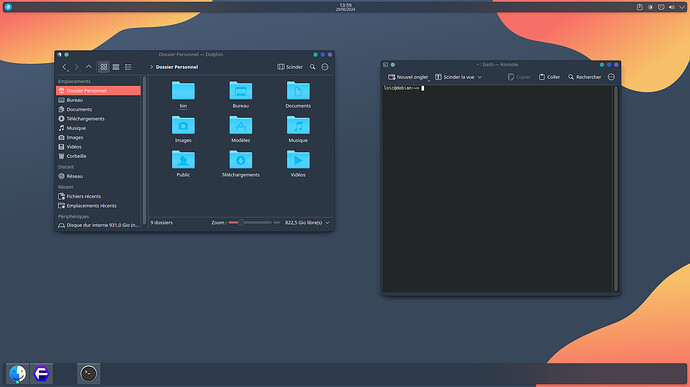Go back in Dolphin navigation
690x387 pixels.
point(65,67)
